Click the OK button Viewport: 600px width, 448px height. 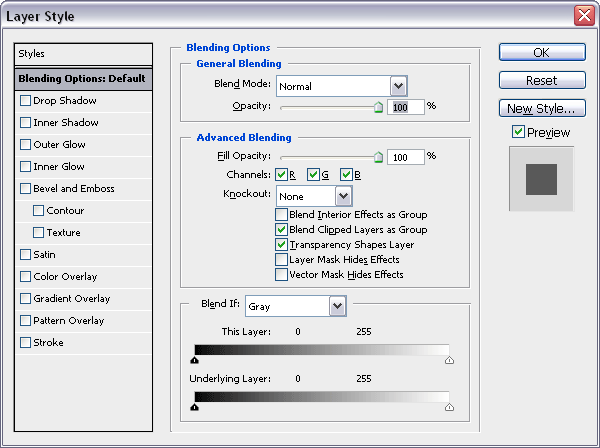pyautogui.click(x=542, y=52)
